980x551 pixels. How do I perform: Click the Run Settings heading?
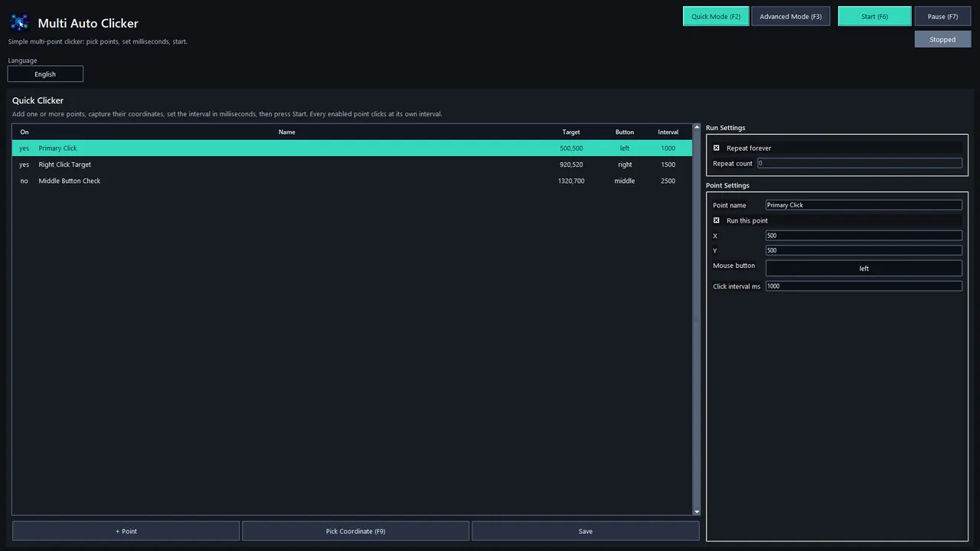725,128
